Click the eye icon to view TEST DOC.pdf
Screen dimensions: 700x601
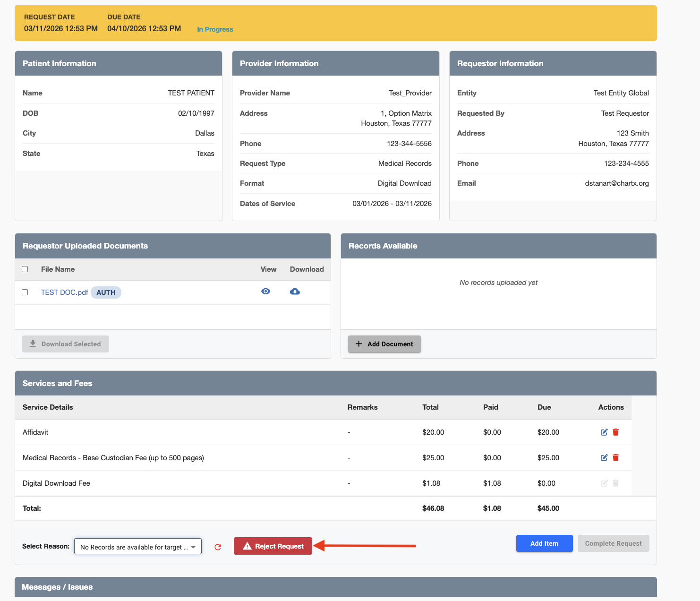(266, 292)
